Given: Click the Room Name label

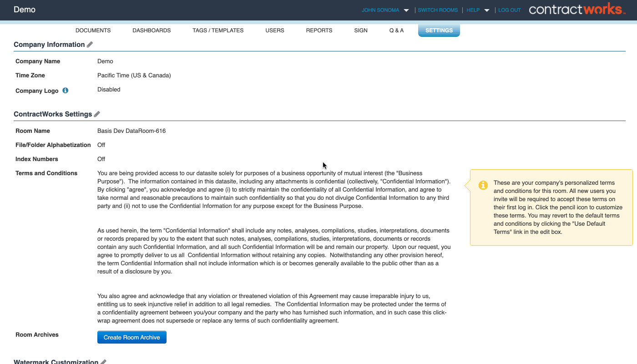Looking at the screenshot, I should [x=33, y=131].
